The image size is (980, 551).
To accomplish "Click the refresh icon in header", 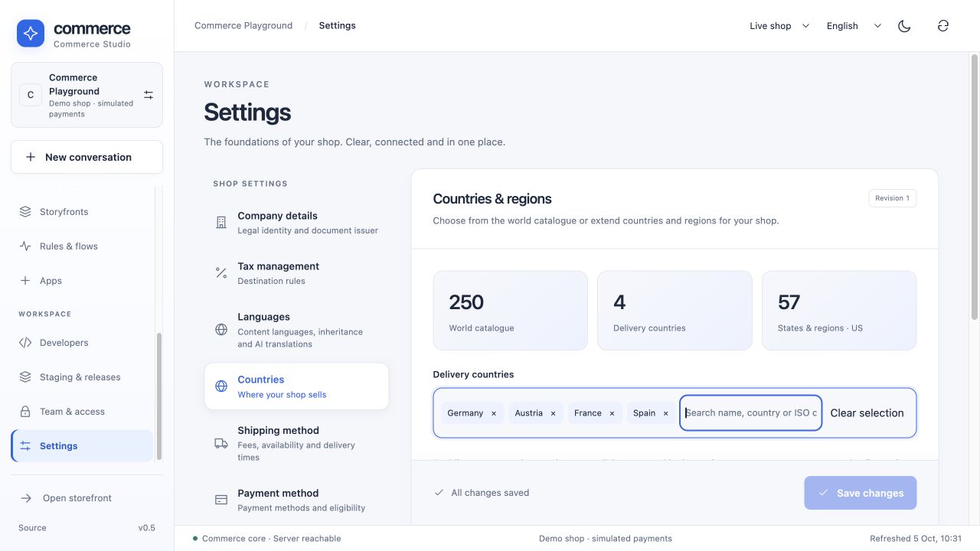I will tap(943, 26).
